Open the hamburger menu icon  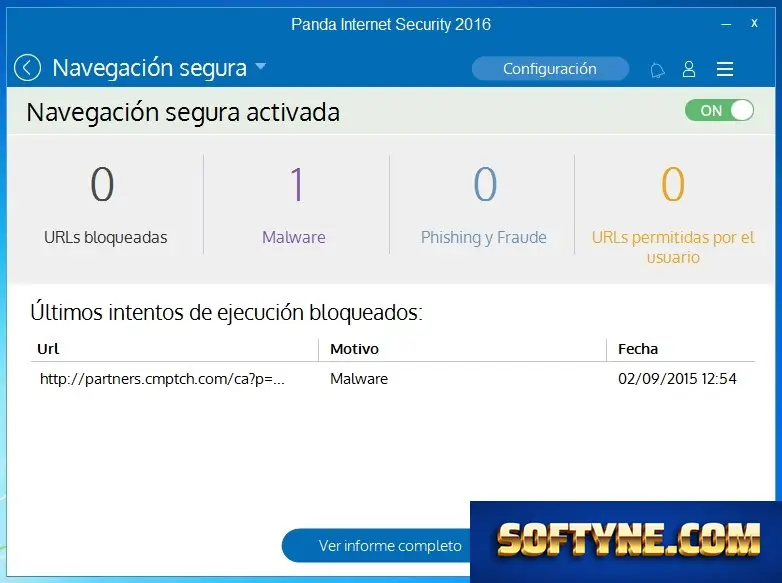725,69
